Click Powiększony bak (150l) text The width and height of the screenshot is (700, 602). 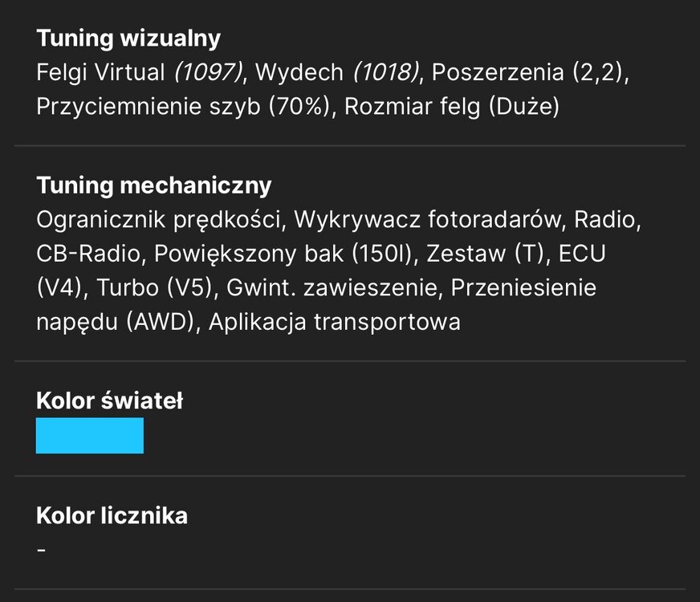[x=283, y=254]
